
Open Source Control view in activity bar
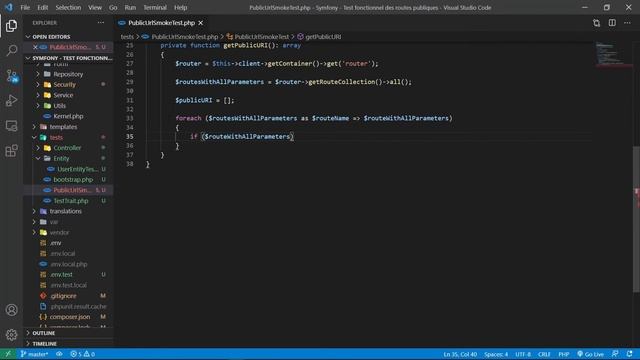(11, 76)
